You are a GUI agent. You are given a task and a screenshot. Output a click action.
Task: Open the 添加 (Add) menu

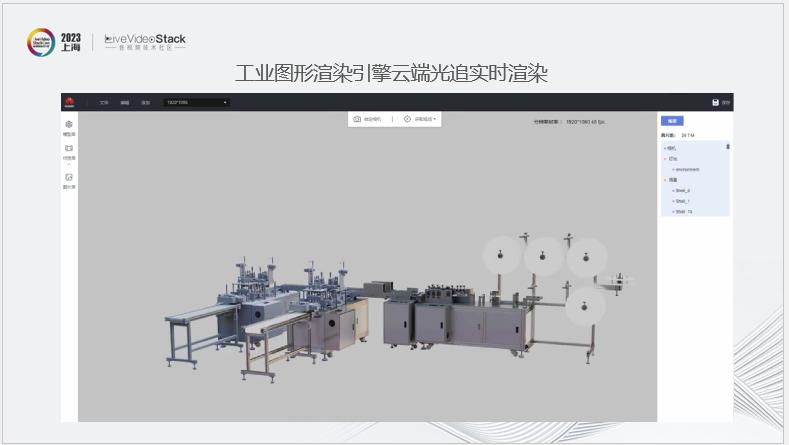click(x=145, y=103)
